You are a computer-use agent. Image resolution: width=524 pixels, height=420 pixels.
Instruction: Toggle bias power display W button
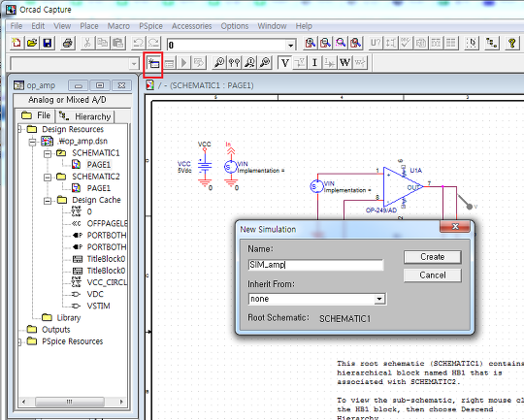[344, 63]
